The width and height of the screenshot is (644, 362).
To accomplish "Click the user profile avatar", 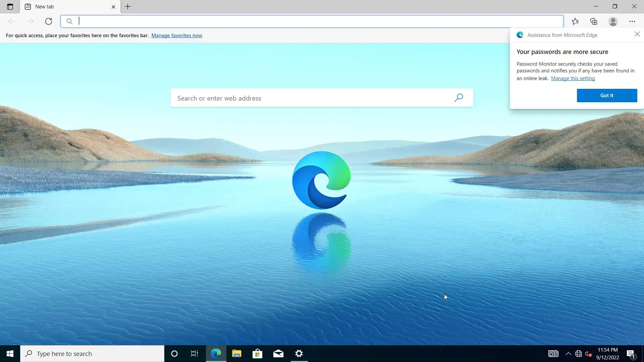I will pos(613,21).
